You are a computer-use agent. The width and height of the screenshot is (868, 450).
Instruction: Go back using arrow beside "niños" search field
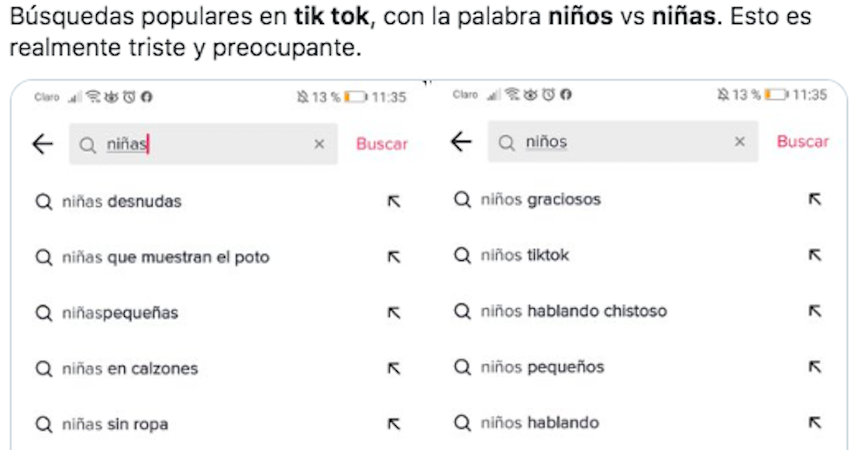coord(461,142)
